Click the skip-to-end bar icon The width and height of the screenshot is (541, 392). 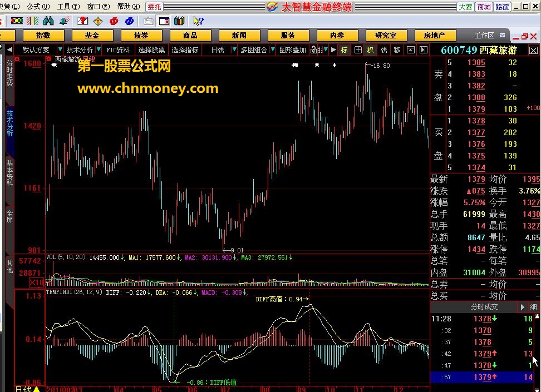pos(424,50)
